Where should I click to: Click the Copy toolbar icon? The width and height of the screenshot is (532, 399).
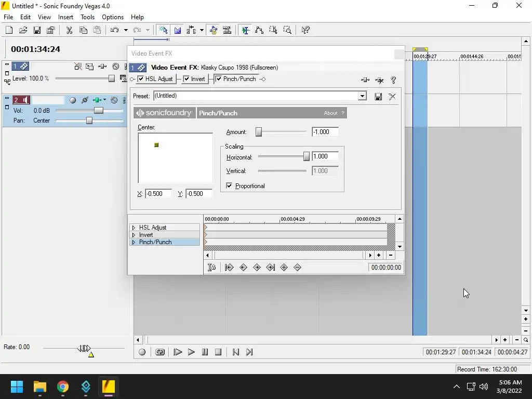[x=83, y=30]
